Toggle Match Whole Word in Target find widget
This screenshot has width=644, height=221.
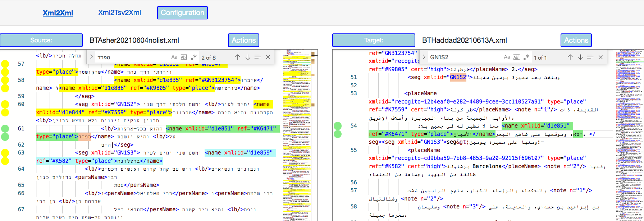click(516, 57)
